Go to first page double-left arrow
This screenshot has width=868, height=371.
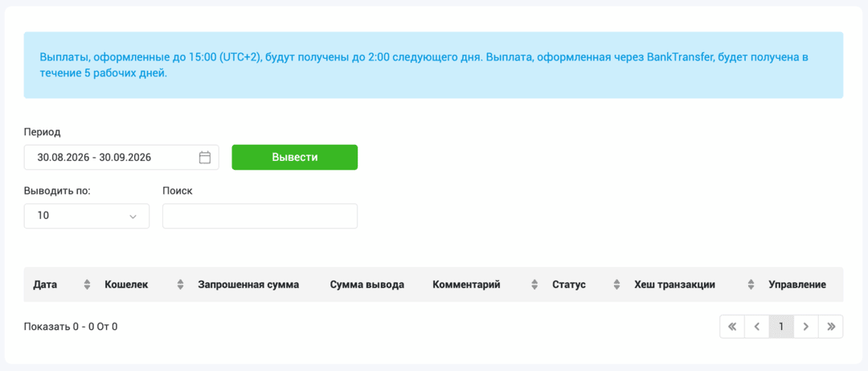[732, 327]
